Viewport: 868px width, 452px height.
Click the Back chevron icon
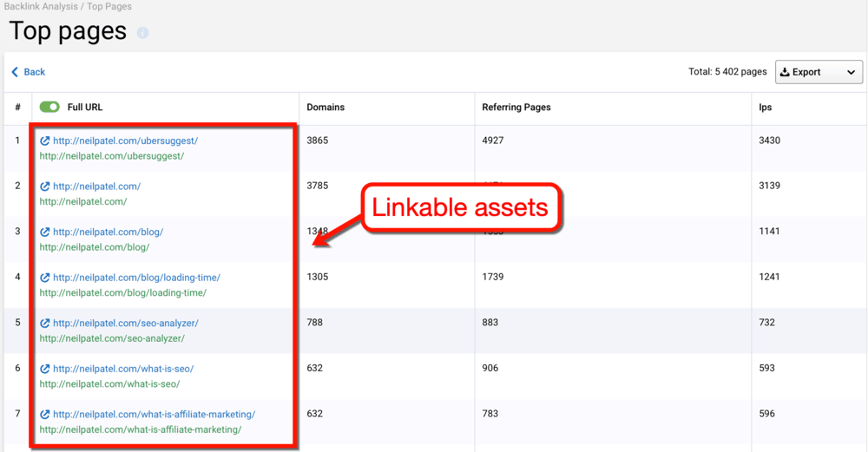[x=15, y=72]
